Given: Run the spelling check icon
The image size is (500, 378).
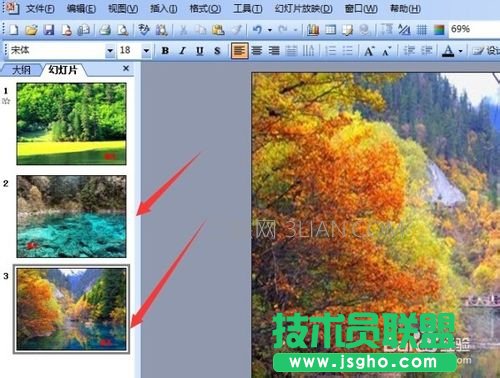Looking at the screenshot, I should [144, 30].
